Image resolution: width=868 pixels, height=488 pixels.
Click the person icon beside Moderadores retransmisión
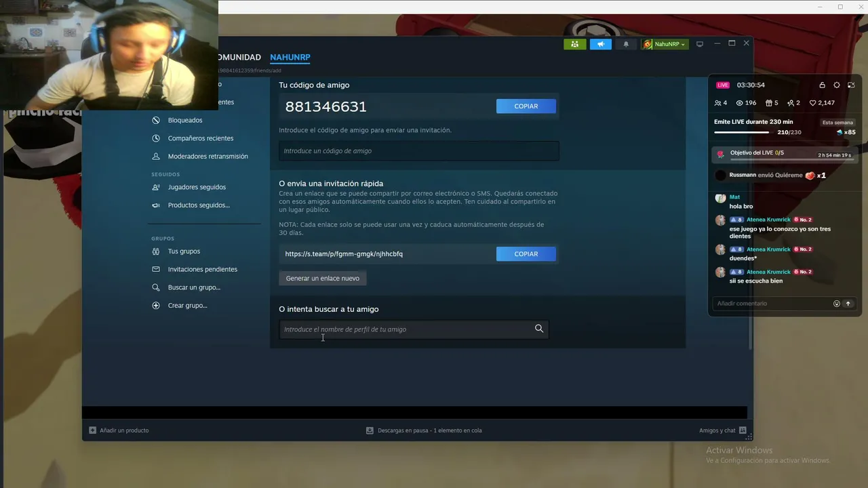pos(156,156)
